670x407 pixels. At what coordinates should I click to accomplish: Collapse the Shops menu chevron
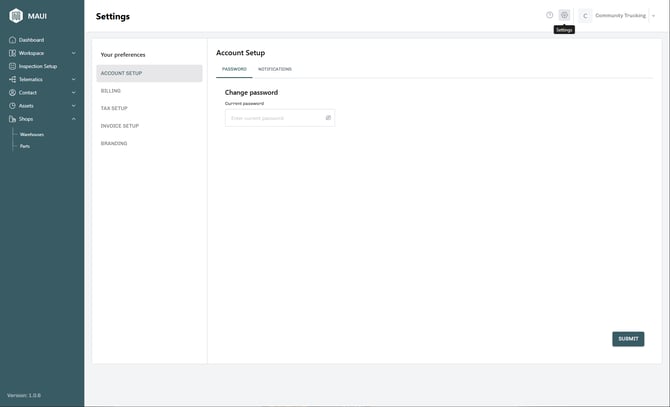[74, 119]
